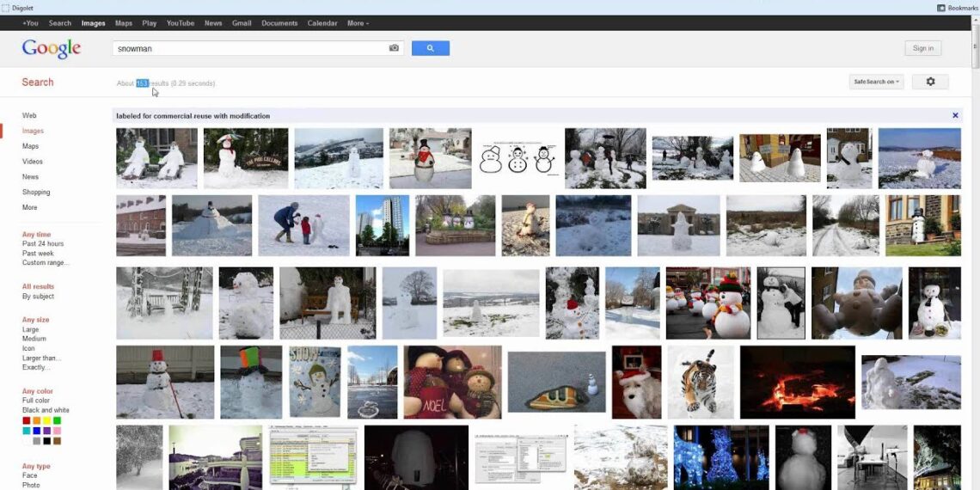Pick the red color swatch filter
The height and width of the screenshot is (490, 980).
[27, 420]
